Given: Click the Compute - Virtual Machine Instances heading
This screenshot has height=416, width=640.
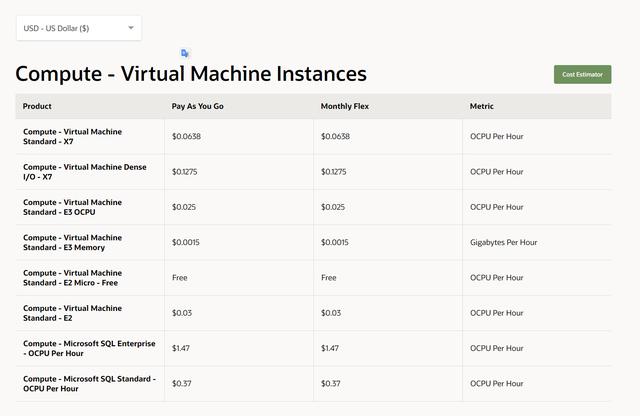Looking at the screenshot, I should [191, 74].
